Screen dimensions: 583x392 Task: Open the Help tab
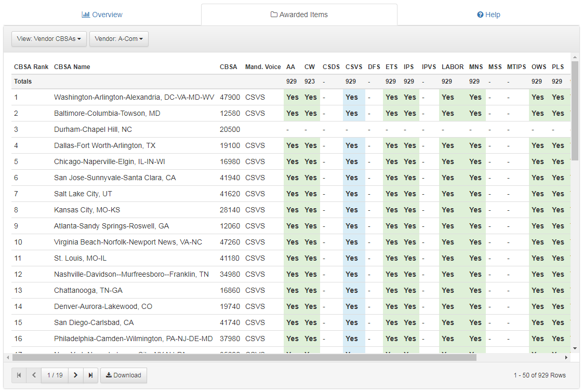click(488, 15)
